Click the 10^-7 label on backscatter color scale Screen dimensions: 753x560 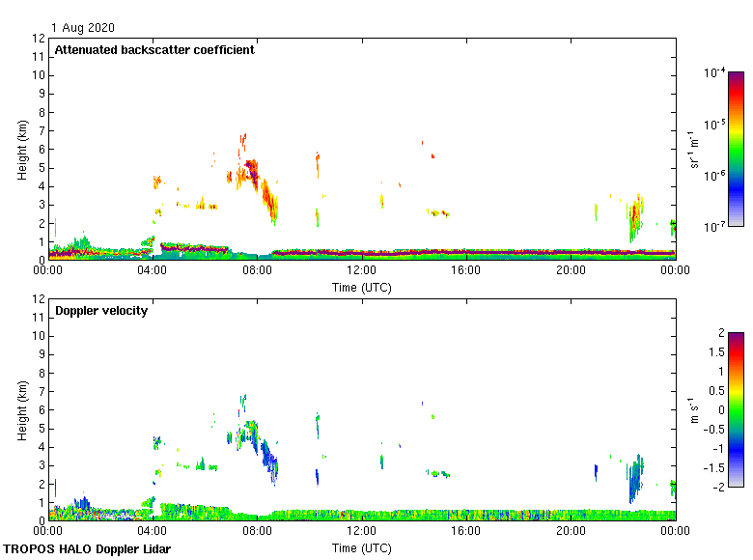tap(715, 226)
